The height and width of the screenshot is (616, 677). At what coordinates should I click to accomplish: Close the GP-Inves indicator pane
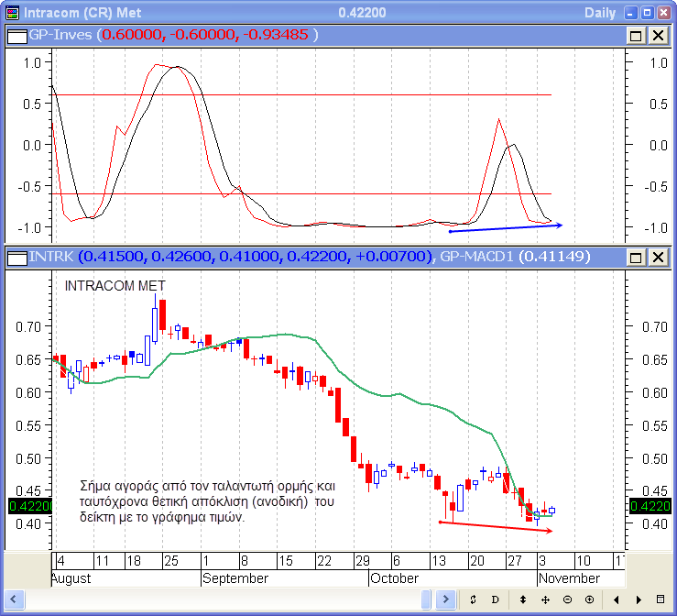tap(658, 35)
